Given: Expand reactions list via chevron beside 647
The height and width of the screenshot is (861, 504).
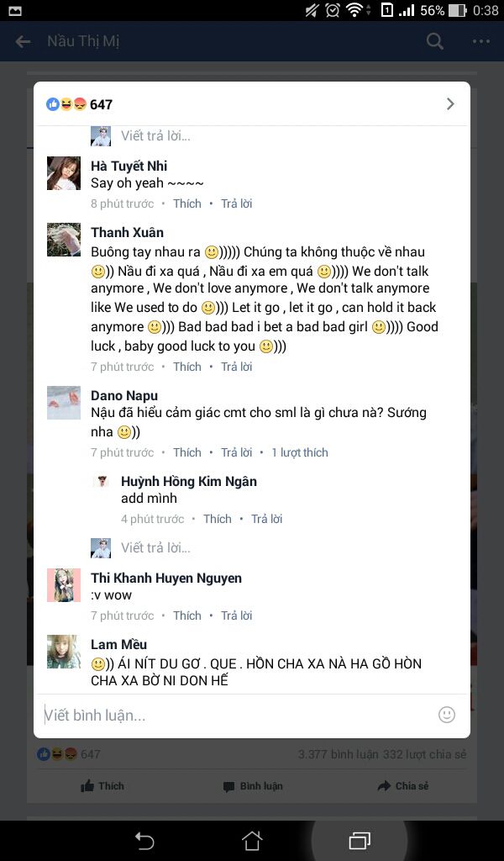Looking at the screenshot, I should [450, 103].
